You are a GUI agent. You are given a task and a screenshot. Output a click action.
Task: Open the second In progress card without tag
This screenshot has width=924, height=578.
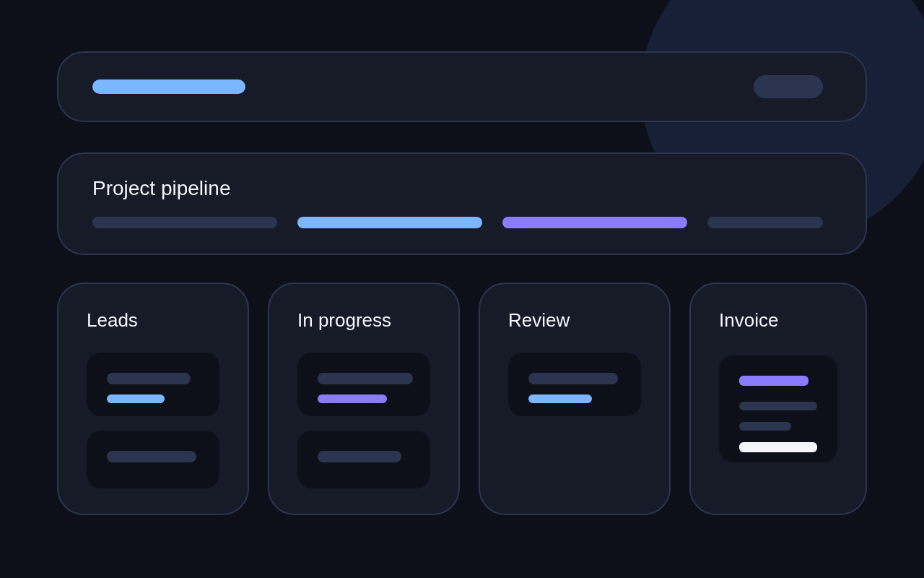coord(364,460)
